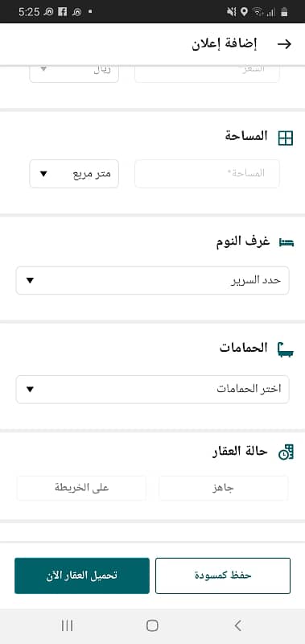Tap the Facebook notification icon in status bar
The width and height of the screenshot is (305, 644).
click(x=63, y=12)
